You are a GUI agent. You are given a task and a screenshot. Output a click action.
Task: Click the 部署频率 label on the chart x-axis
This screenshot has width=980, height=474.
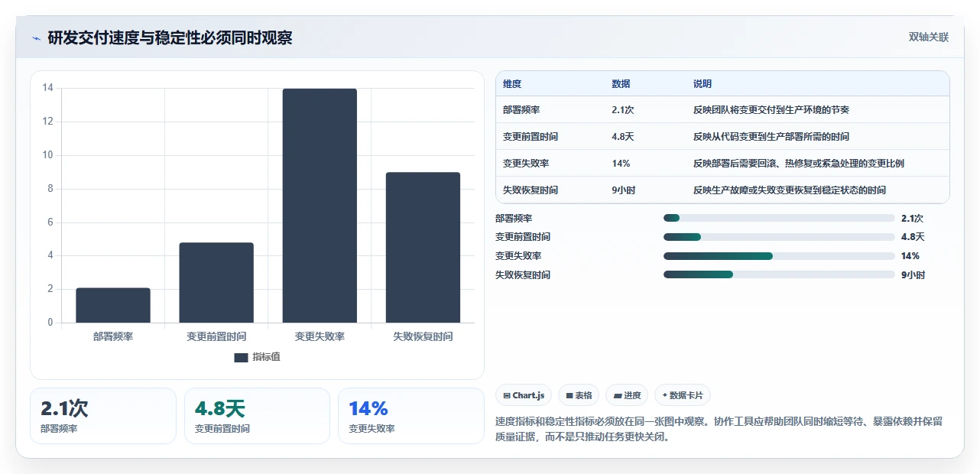113,336
